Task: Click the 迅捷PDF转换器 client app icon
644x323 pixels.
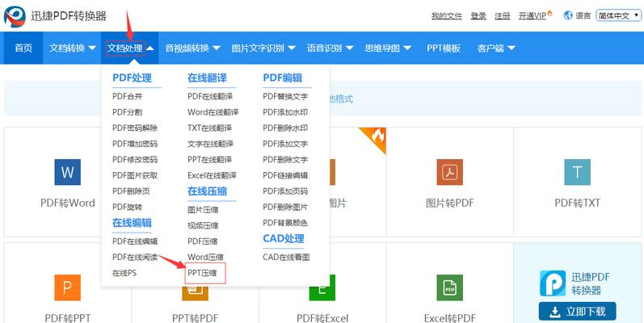Action: point(553,283)
